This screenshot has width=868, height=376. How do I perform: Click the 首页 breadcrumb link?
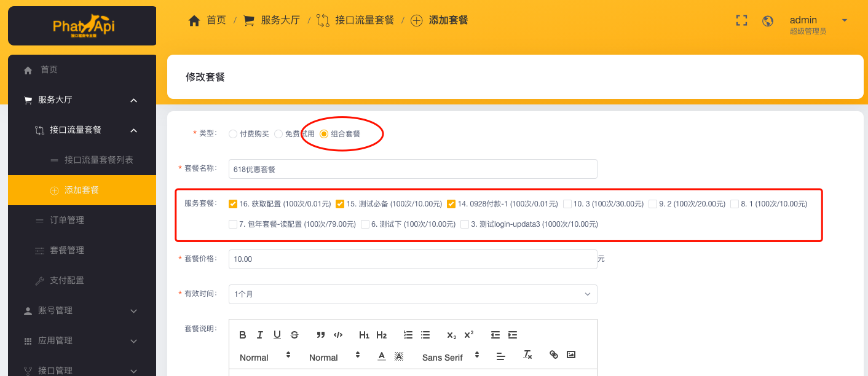tap(208, 20)
